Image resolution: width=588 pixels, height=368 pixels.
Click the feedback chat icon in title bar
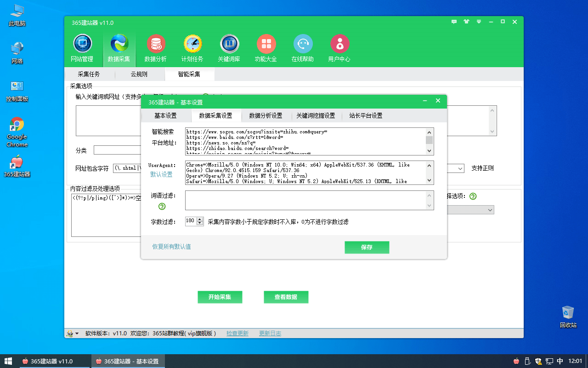(x=454, y=22)
